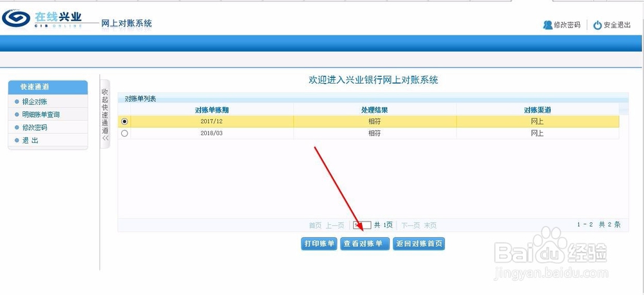Viewport: 644px width, 295px height.
Task: Click the 2018/03 period cell
Action: point(212,133)
